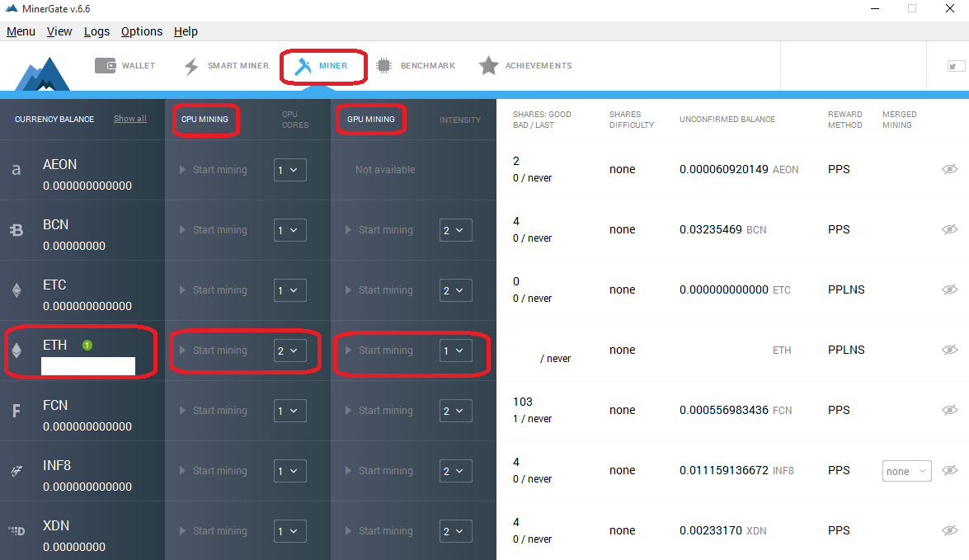Open the Wallet tab
The image size is (969, 560).
coord(125,65)
